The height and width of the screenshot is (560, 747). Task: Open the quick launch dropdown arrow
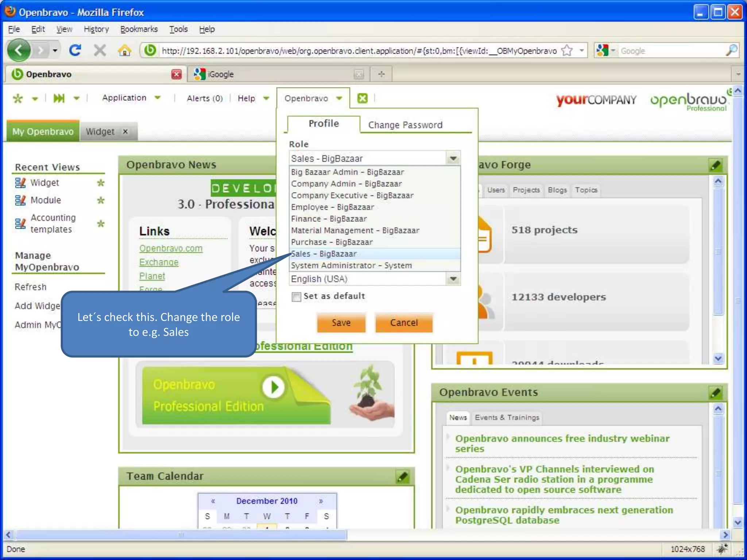click(77, 98)
